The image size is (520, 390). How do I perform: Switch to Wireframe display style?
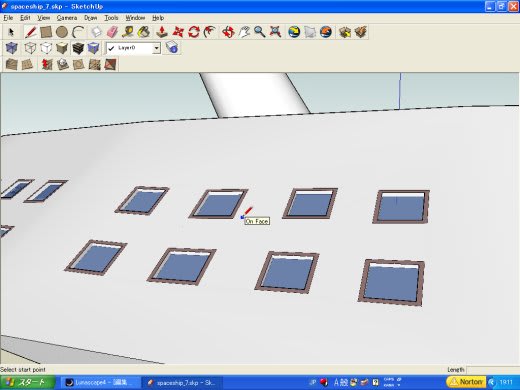pyautogui.click(x=30, y=48)
